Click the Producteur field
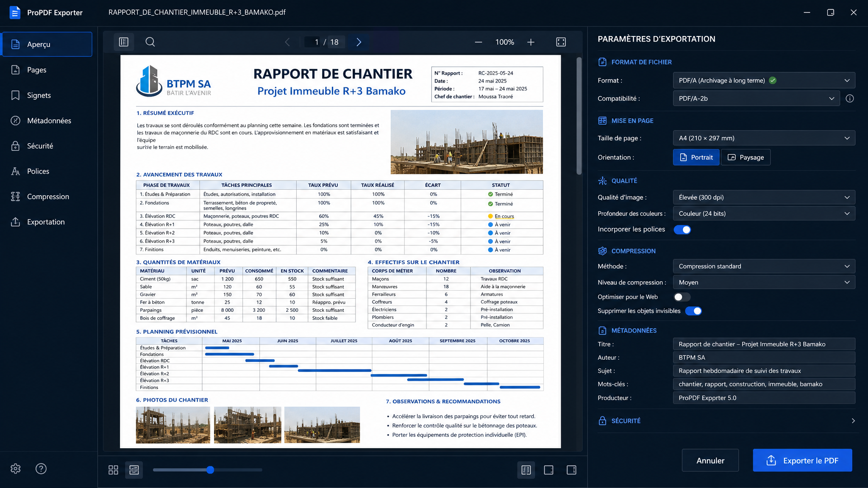The width and height of the screenshot is (868, 488). tap(764, 398)
